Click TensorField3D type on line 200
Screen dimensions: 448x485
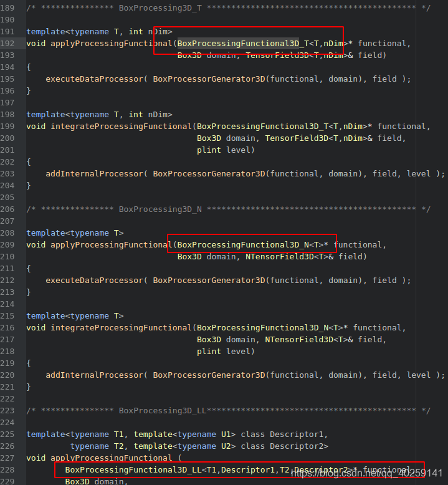tap(297, 138)
